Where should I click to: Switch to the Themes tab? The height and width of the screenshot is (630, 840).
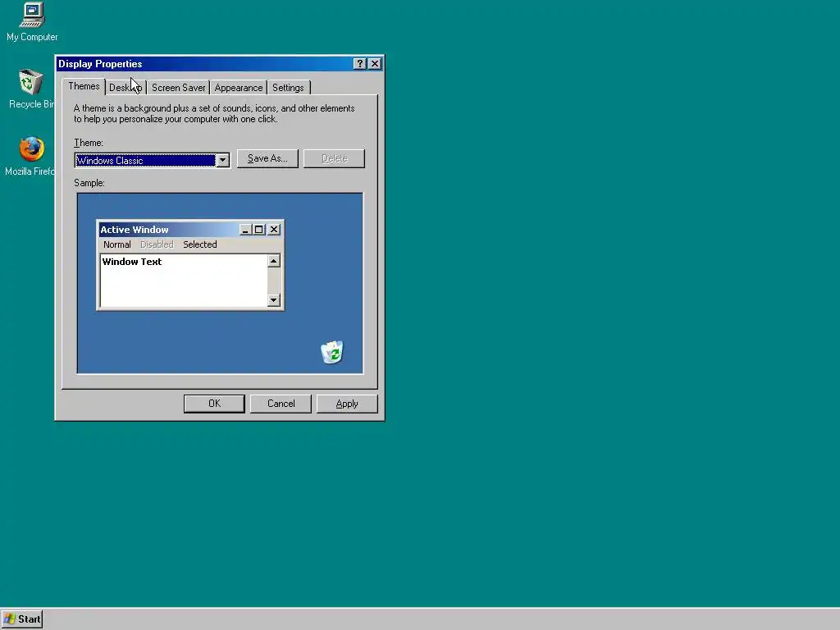coord(84,86)
